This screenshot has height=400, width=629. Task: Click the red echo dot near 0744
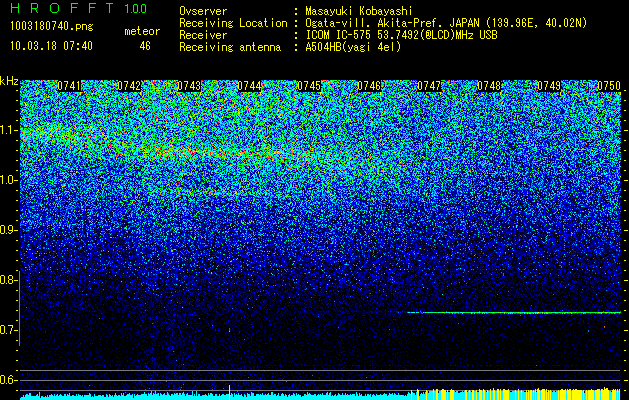coord(229,330)
